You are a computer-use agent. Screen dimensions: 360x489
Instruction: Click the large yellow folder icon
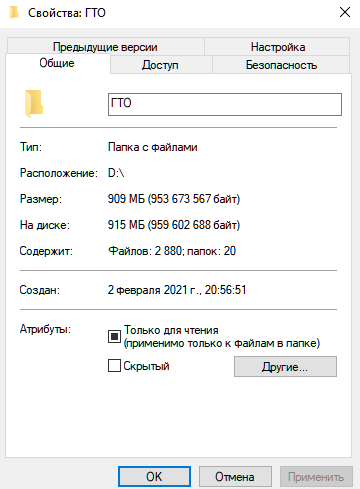(33, 103)
